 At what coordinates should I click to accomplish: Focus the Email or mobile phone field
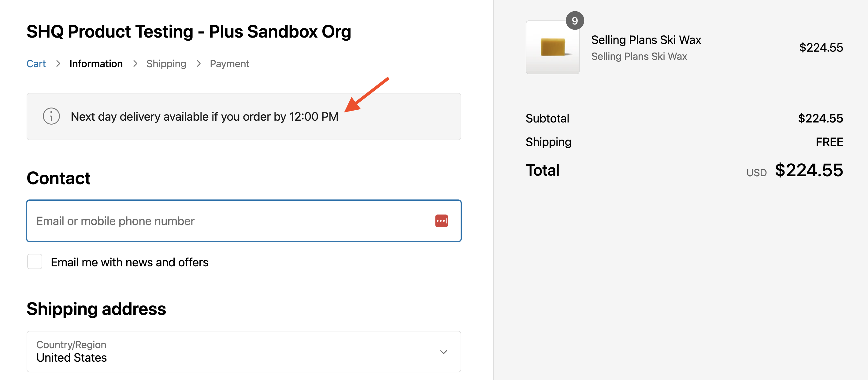click(229, 221)
